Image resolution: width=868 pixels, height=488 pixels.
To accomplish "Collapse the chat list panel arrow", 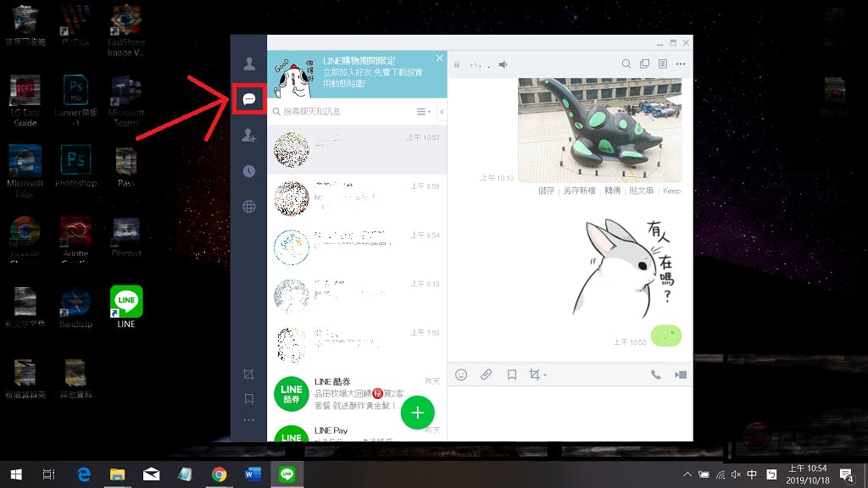I will (x=442, y=112).
